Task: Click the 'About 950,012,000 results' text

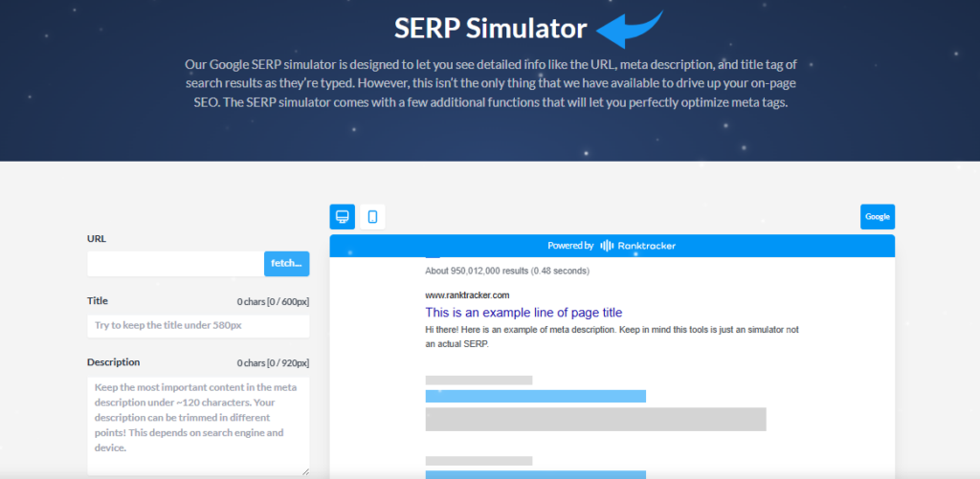Action: click(507, 271)
